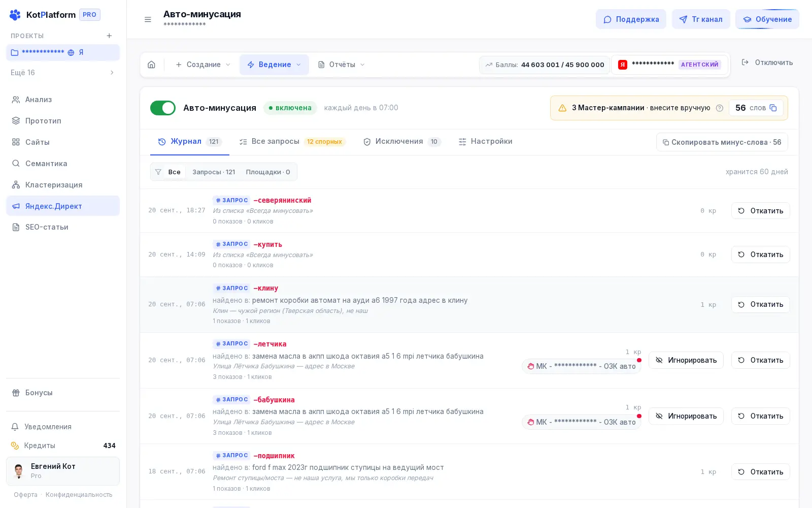Click the Семантика search icon
Screen dimensions: 812x508
tap(16, 164)
